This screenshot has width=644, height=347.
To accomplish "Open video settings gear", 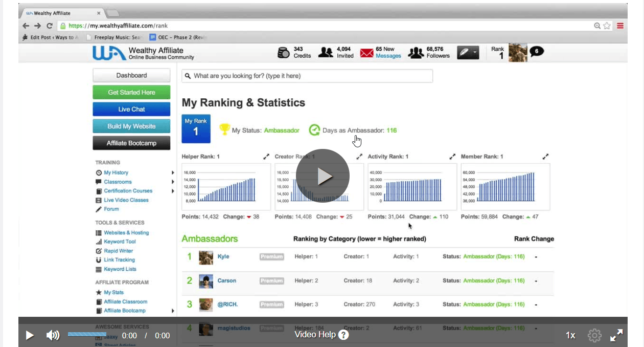I will click(594, 335).
